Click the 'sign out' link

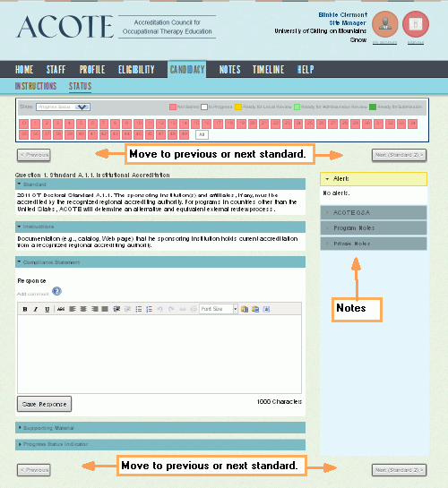(x=416, y=43)
